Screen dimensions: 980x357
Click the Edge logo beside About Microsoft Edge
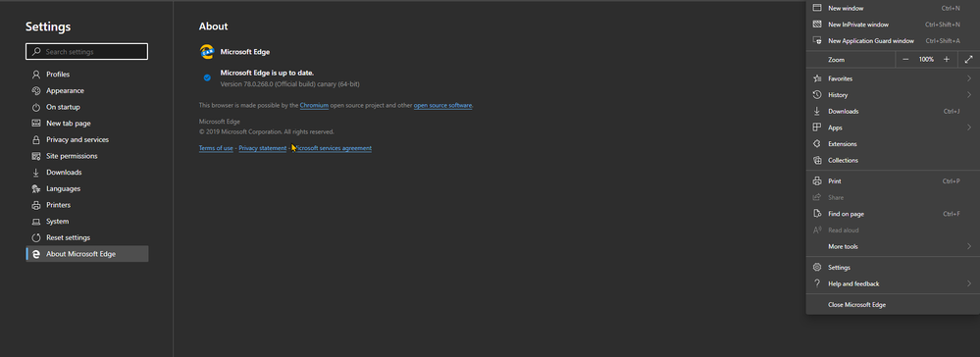pos(36,254)
